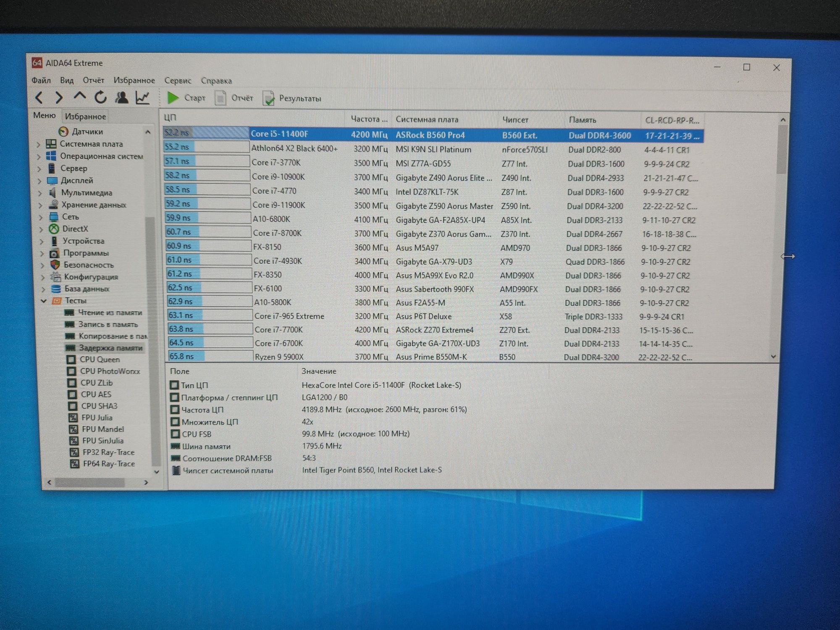Expand the Сеть tree node
840x630 pixels.
(41, 218)
